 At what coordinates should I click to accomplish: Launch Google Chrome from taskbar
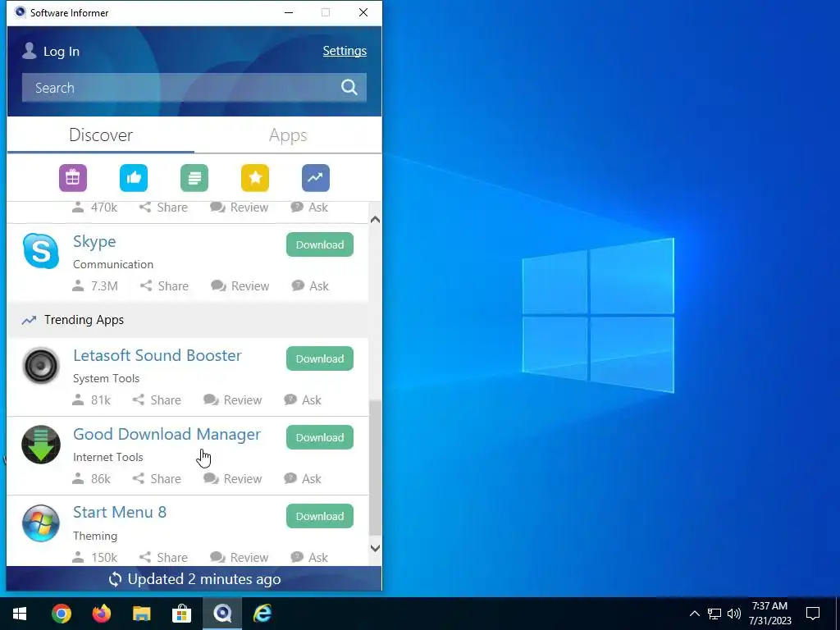(61, 614)
